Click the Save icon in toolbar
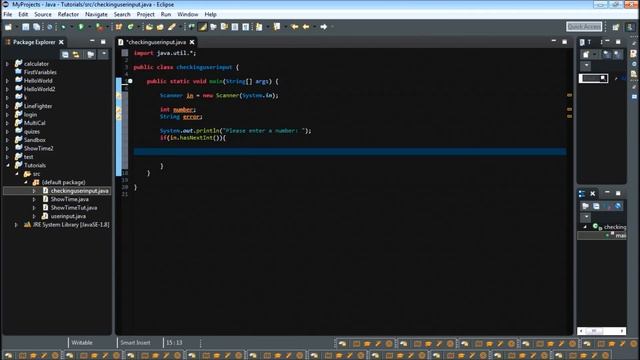 [26, 27]
